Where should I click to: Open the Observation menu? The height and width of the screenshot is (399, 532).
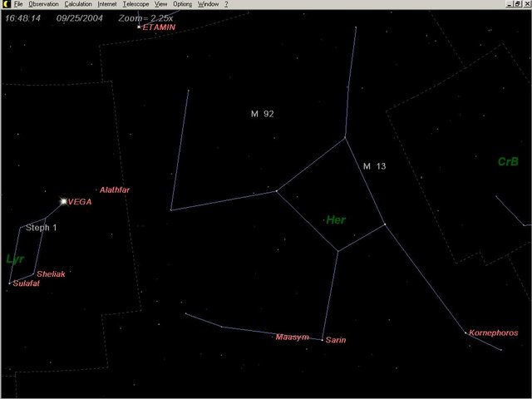(43, 4)
